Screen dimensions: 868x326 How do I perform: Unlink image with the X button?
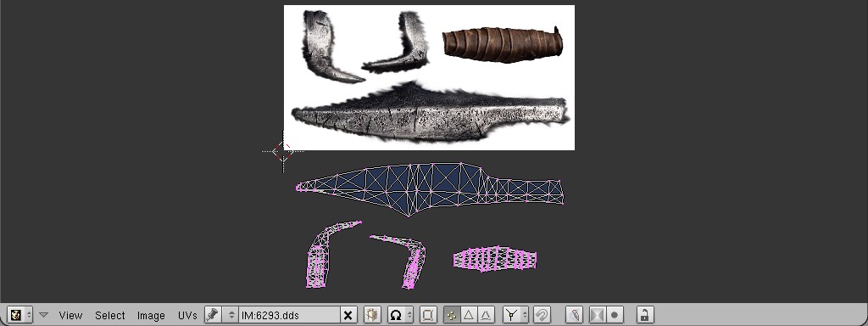348,315
